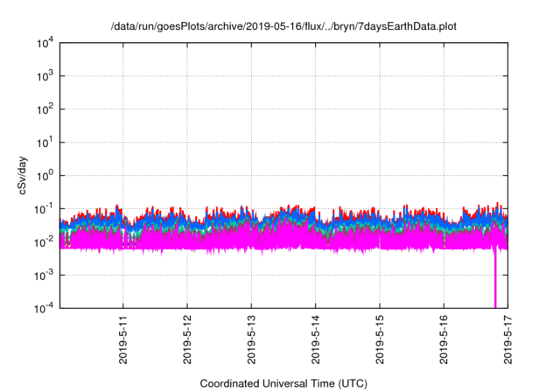This screenshot has width=560, height=392.
Task: Click the 2019-5-11 date tick label
Action: click(x=122, y=339)
